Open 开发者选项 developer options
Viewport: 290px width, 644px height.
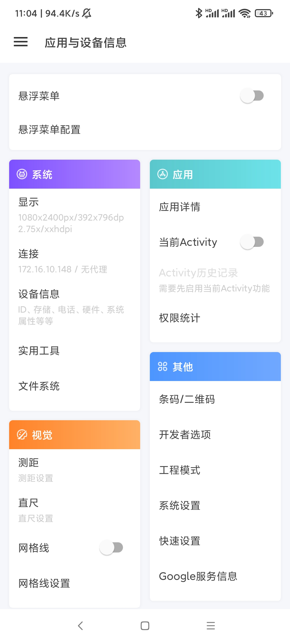pos(185,435)
